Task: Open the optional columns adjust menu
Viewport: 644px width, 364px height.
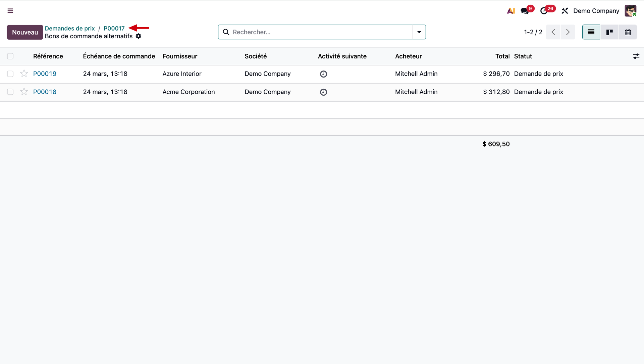Action: (x=636, y=56)
